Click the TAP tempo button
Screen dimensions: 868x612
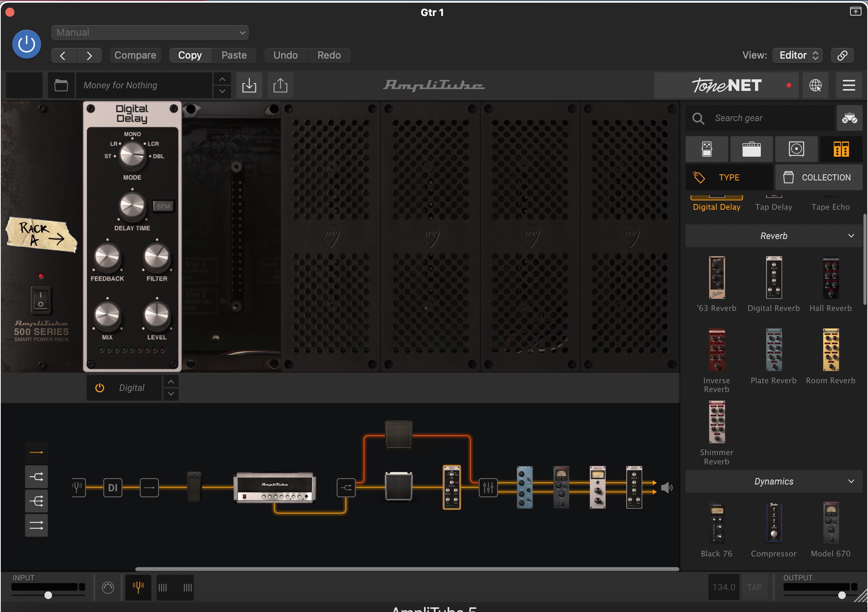[755, 587]
